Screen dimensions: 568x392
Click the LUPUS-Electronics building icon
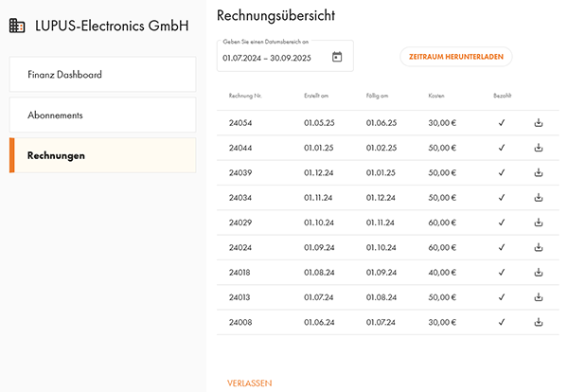[x=17, y=26]
